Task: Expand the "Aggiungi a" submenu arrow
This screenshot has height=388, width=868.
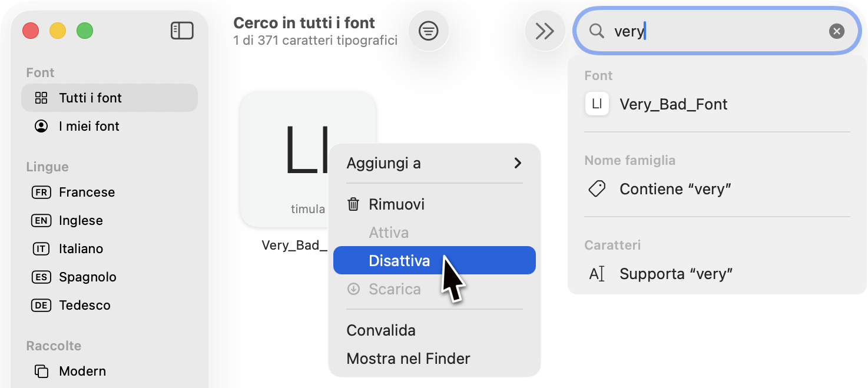Action: (x=518, y=164)
